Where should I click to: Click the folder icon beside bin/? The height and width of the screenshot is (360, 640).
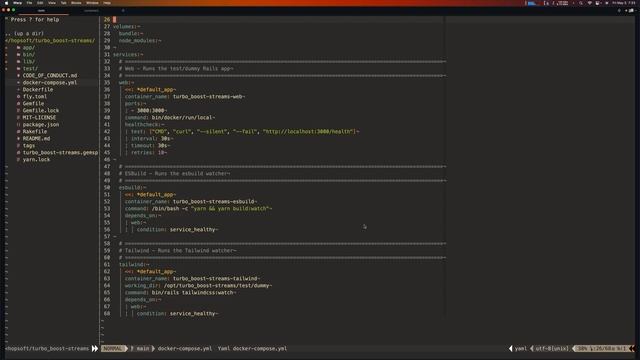coord(18,54)
